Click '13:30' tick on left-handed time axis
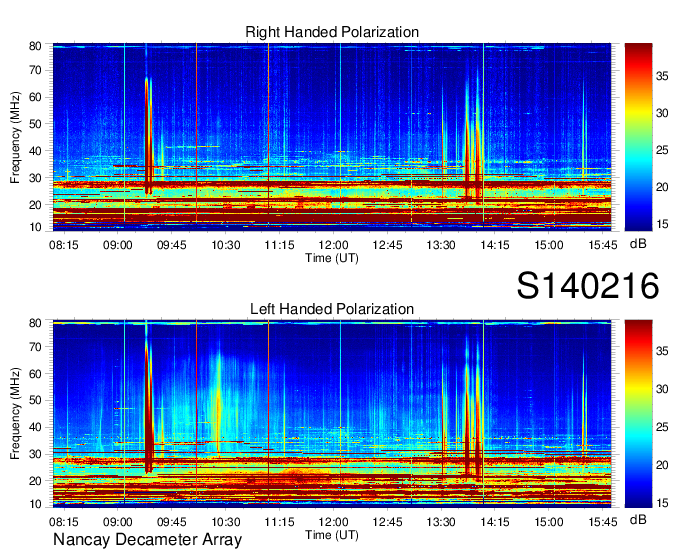Viewport: 680px width, 552px height. pyautogui.click(x=441, y=521)
